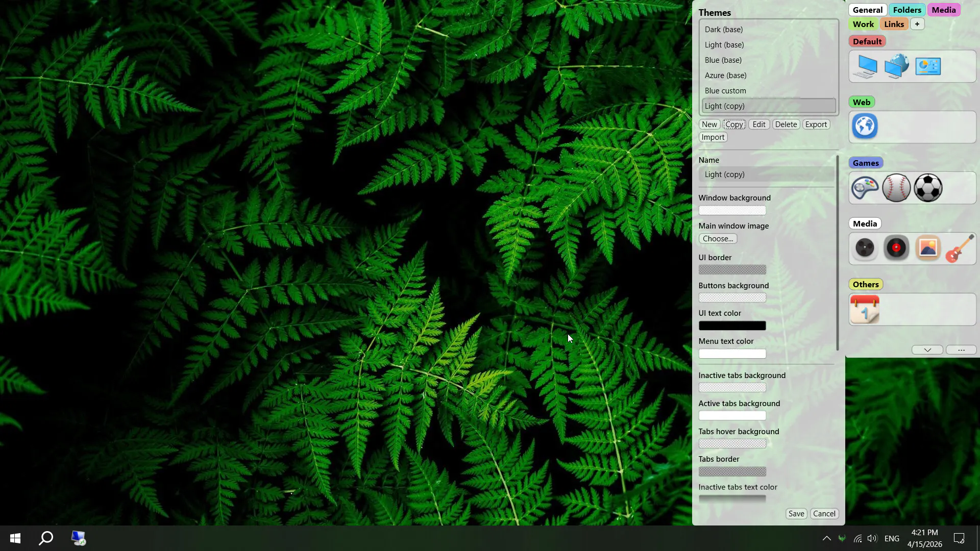This screenshot has height=551, width=980.
Task: Select the Light (copy) theme in list
Action: tap(769, 106)
